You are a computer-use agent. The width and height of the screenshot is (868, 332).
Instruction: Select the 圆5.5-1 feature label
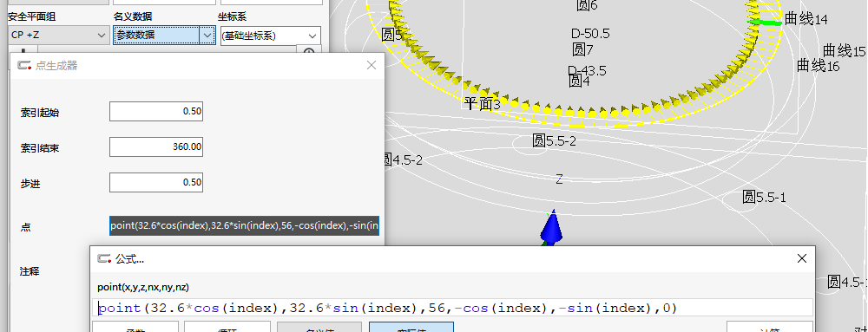tap(764, 197)
